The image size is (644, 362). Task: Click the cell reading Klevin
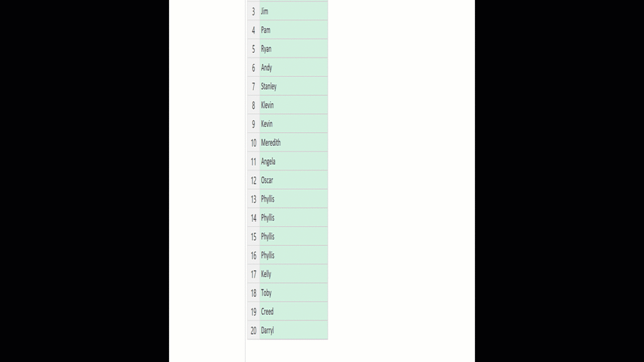[293, 105]
